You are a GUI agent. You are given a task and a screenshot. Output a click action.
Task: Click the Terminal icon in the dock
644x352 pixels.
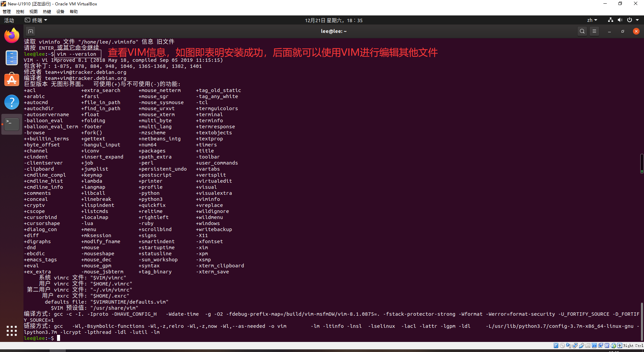tap(12, 124)
